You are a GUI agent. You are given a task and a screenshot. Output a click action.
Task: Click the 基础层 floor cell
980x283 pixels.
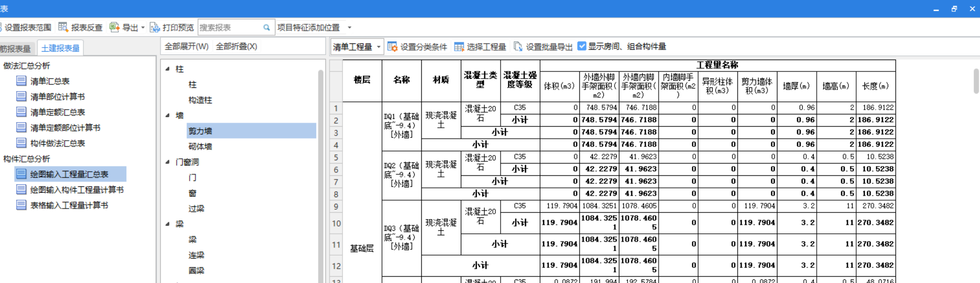[362, 248]
